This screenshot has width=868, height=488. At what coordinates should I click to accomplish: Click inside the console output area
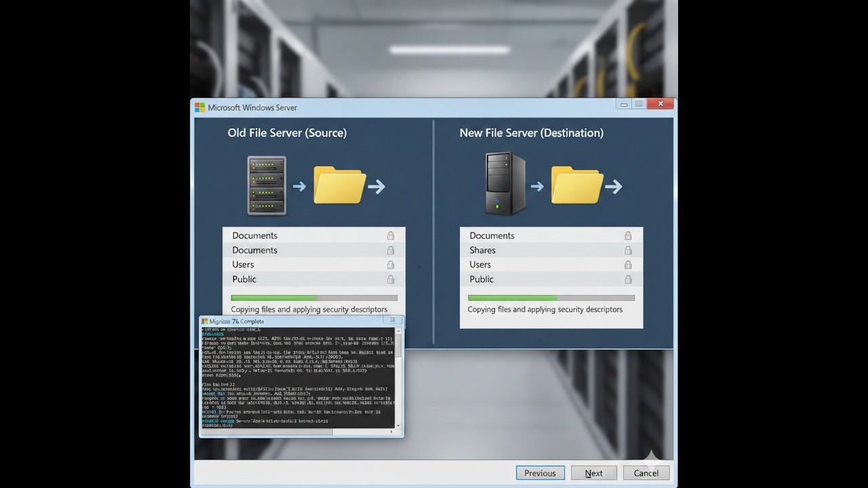tap(298, 378)
